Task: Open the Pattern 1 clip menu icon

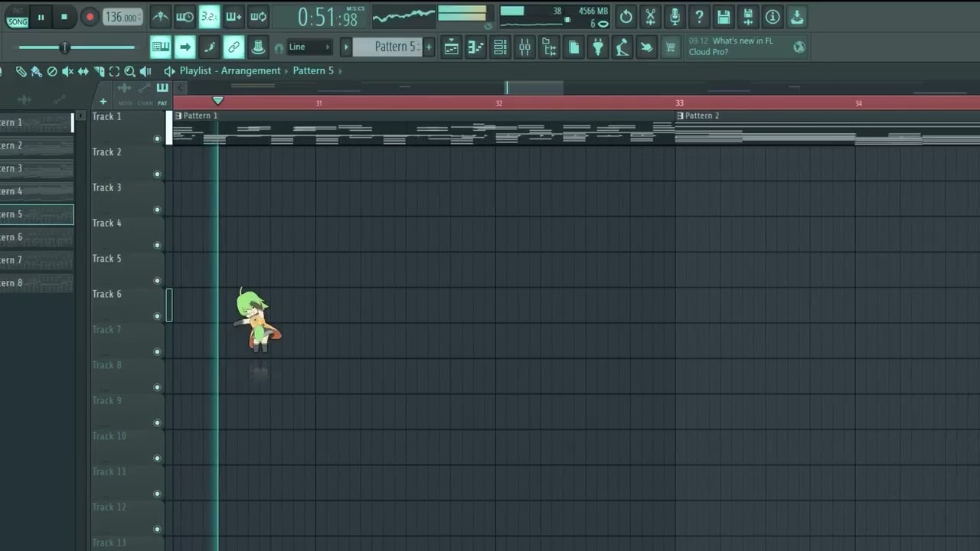Action: pos(178,116)
